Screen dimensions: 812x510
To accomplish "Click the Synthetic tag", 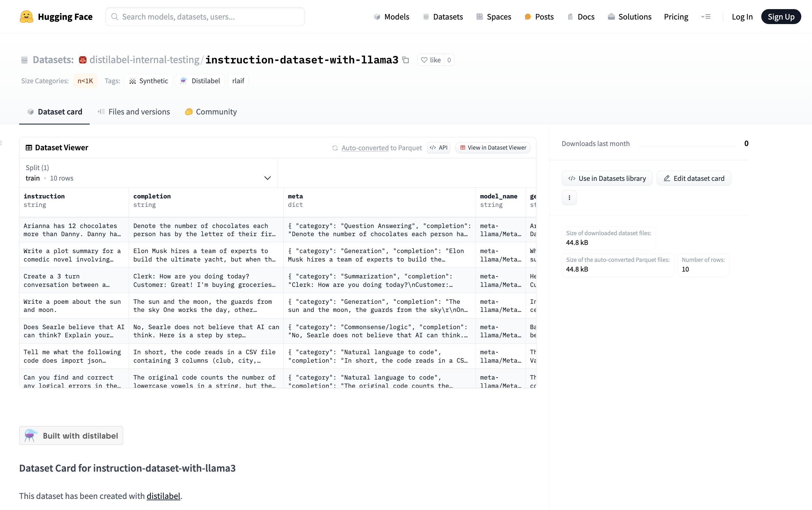I will pyautogui.click(x=149, y=81).
